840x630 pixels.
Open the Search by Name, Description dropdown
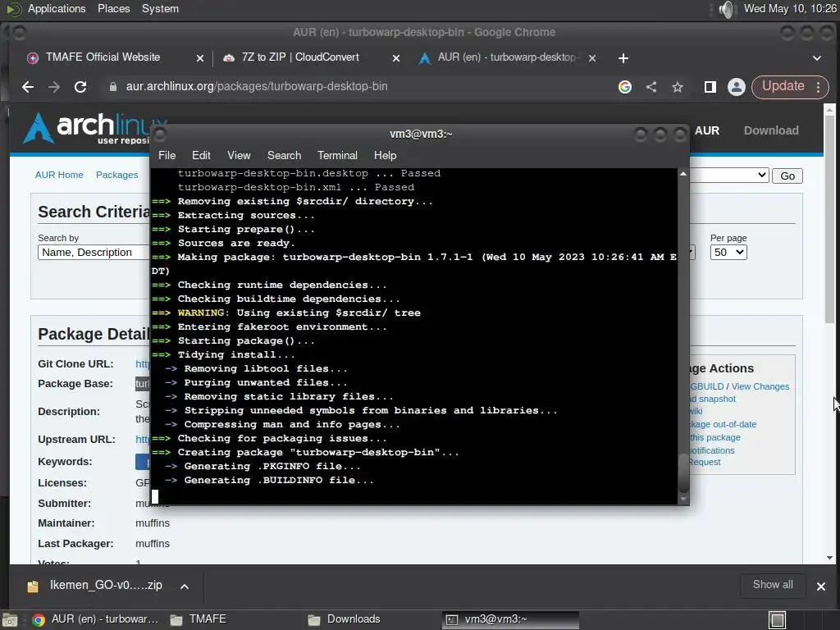pos(94,253)
